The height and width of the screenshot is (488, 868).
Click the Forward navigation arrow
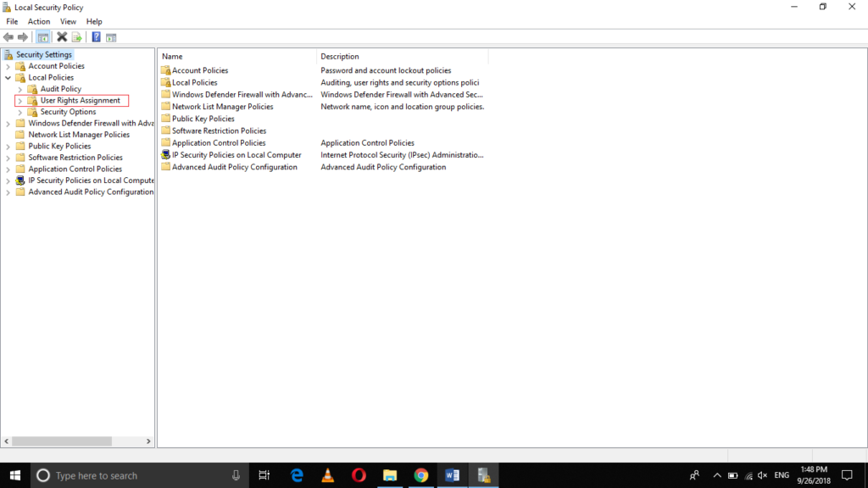22,36
